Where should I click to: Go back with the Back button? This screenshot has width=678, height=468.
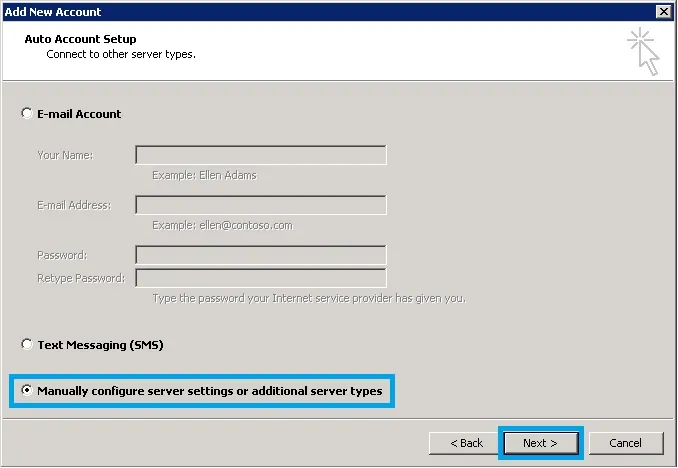466,443
